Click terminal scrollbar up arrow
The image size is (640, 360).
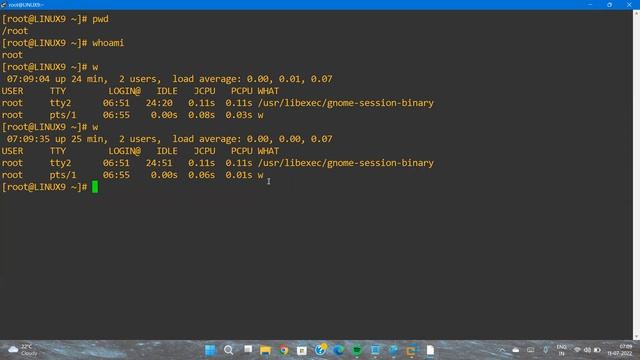[636, 13]
